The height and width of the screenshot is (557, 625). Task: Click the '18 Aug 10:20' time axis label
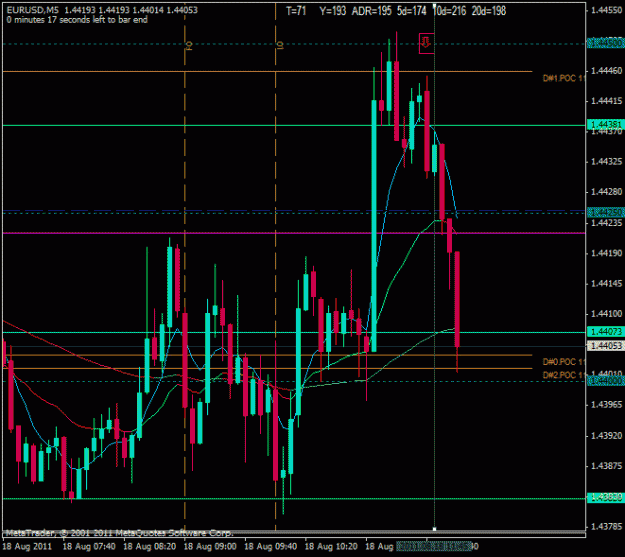point(331,546)
